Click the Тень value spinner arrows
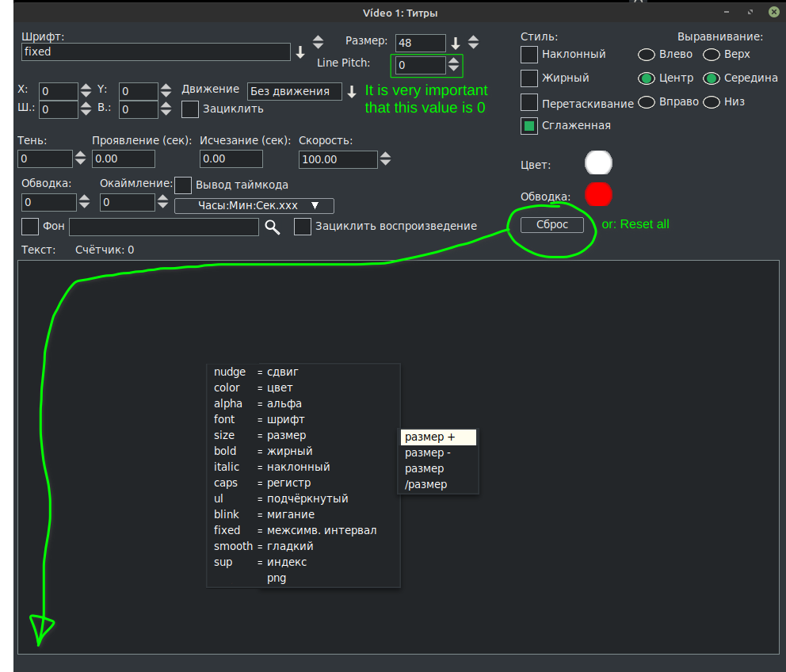The height and width of the screenshot is (672, 786). coord(80,159)
